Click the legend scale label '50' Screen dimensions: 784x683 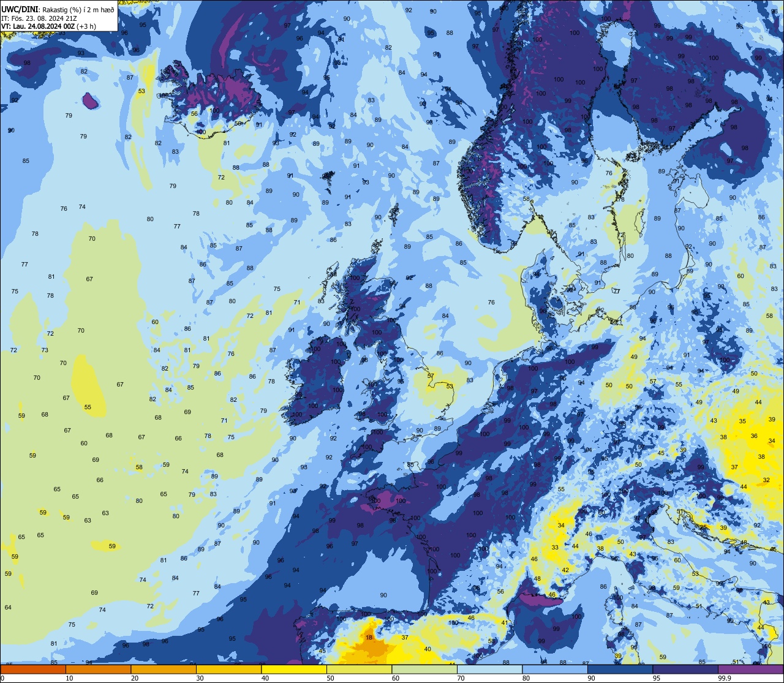330,678
